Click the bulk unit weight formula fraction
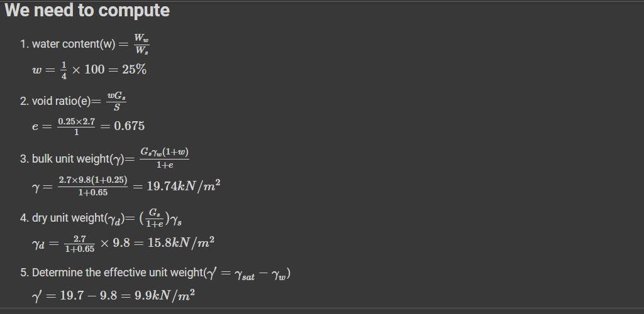Viewport: 644px width, 314px height. point(164,158)
